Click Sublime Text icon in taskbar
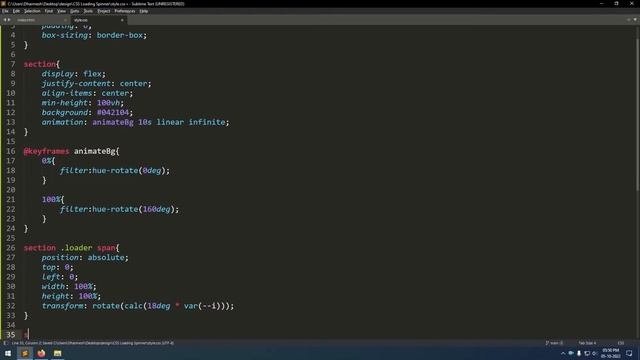 point(25,353)
